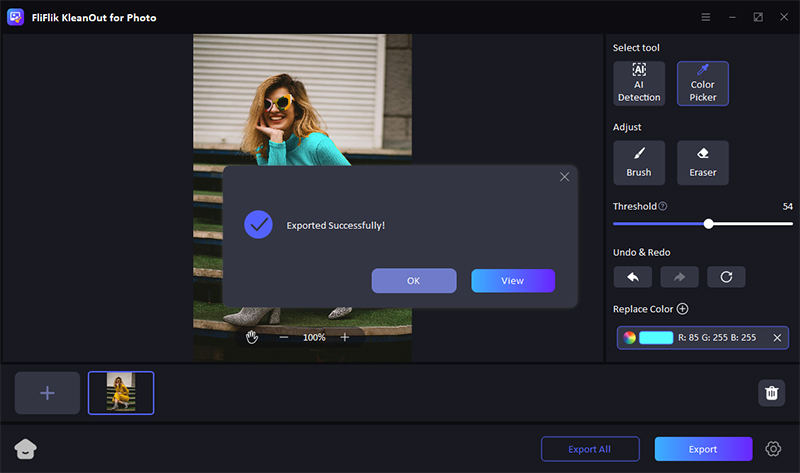Remove the R:85 G:255 B:255 color entry
800x473 pixels.
(x=777, y=338)
